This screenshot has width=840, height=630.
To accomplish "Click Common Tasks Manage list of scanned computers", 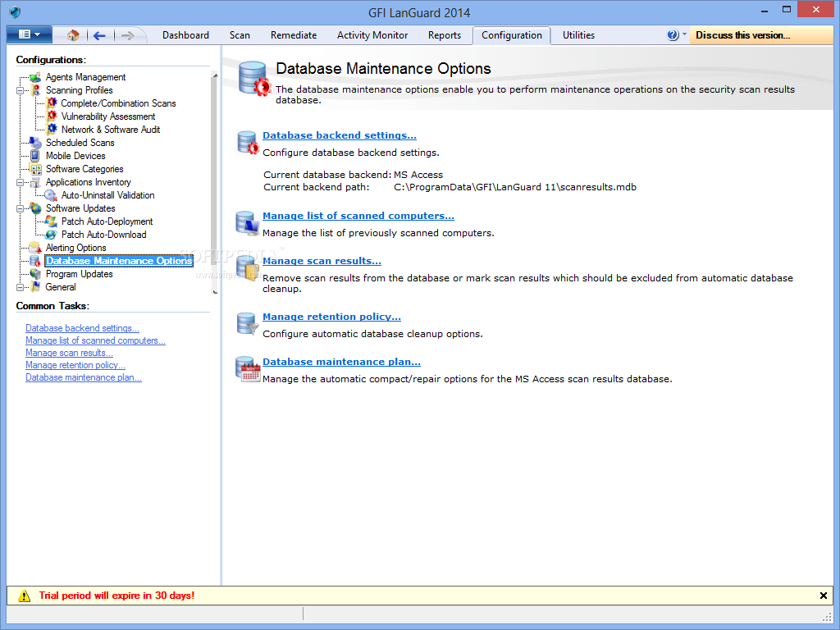I will click(x=95, y=340).
